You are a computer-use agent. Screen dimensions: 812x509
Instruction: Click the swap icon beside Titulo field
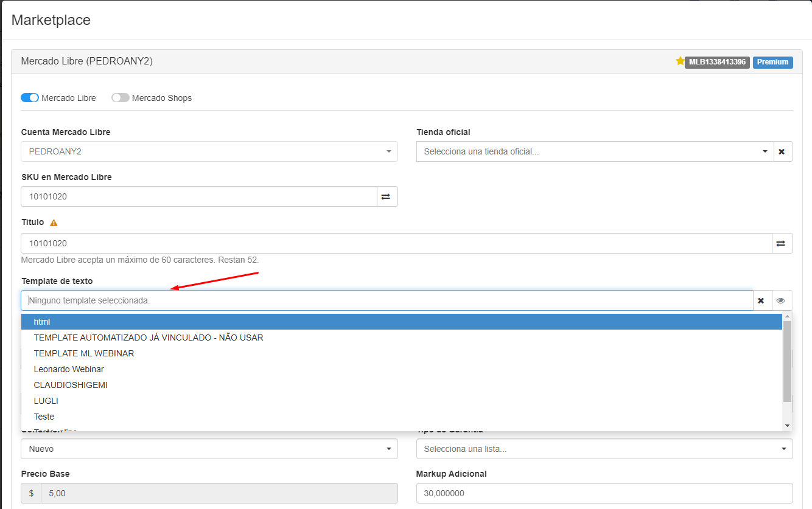click(782, 243)
